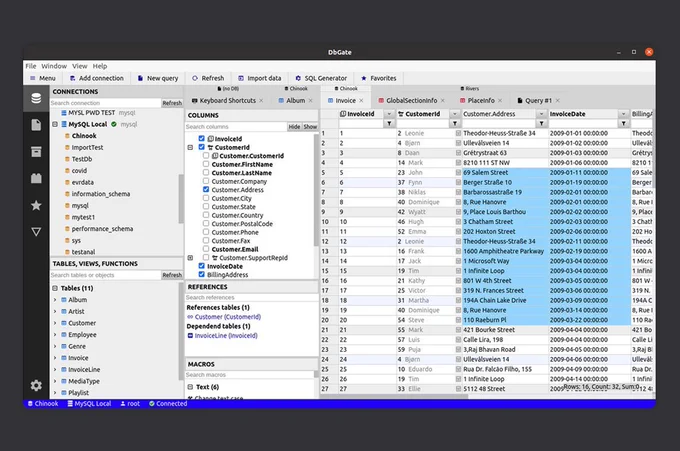Click the Hide columns button
680x451 pixels.
coord(294,127)
